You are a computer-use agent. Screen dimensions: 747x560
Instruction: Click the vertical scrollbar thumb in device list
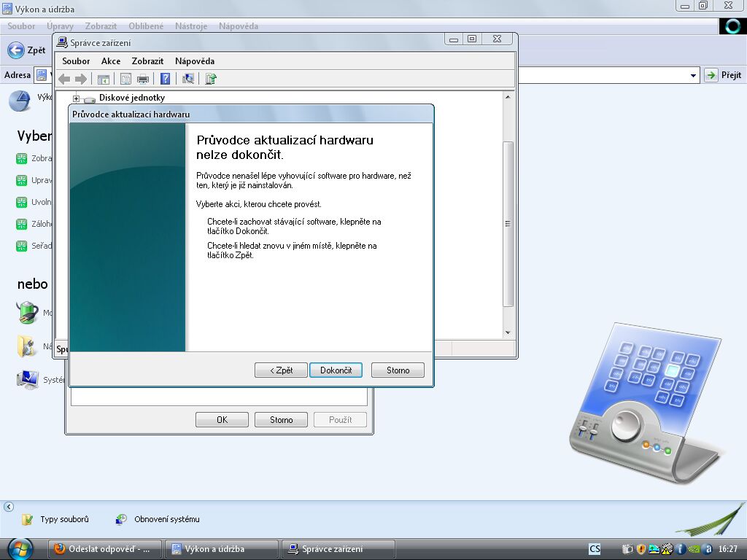coord(508,224)
